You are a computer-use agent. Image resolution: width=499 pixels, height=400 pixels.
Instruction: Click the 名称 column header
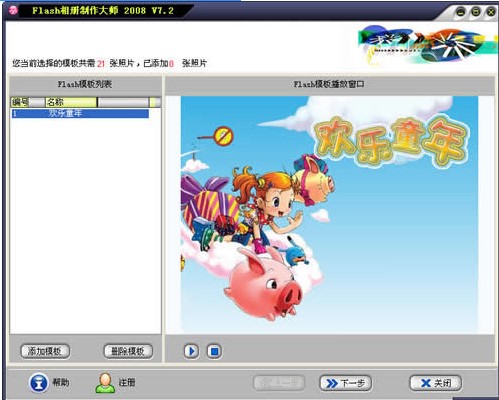pyautogui.click(x=71, y=102)
